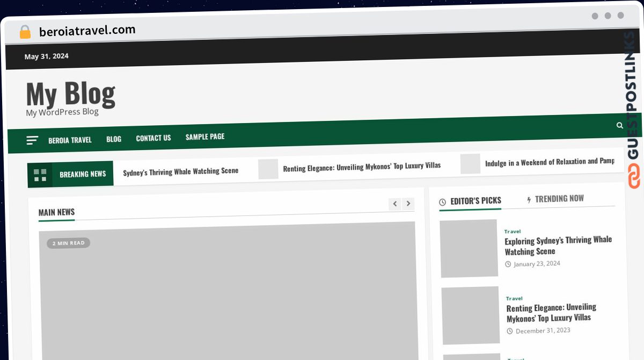Click the clock icon next to January 23, 2024
644x360 pixels.
pyautogui.click(x=508, y=264)
